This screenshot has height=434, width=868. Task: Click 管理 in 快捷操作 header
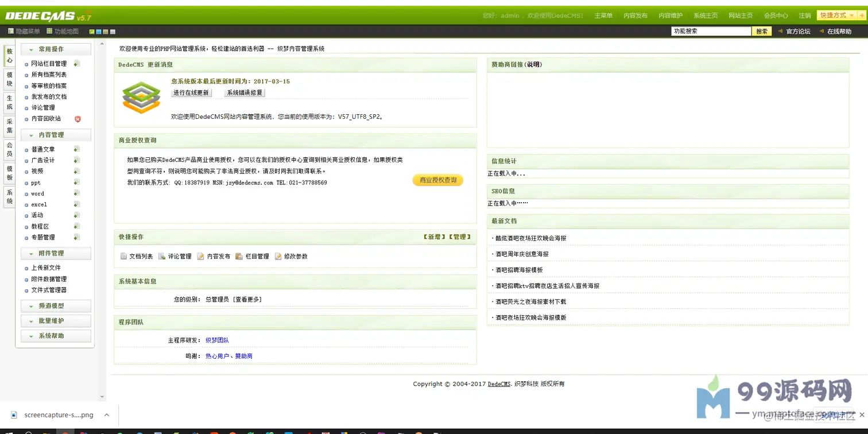[x=460, y=237]
